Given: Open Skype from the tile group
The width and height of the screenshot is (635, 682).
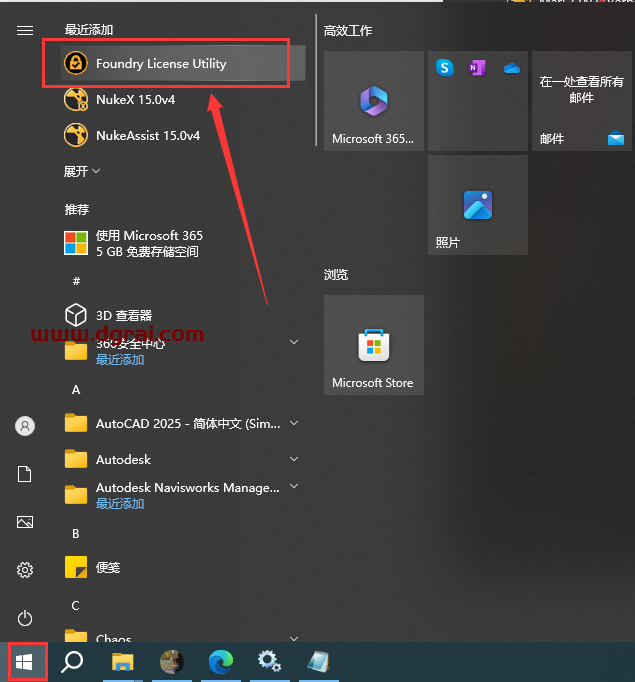Looking at the screenshot, I should [444, 68].
